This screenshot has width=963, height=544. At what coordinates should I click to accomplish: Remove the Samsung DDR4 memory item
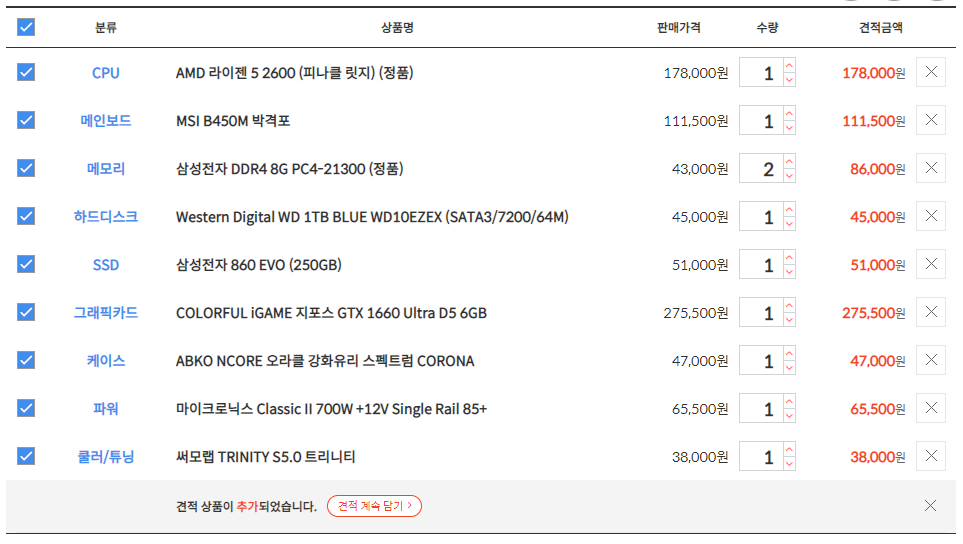(x=930, y=168)
